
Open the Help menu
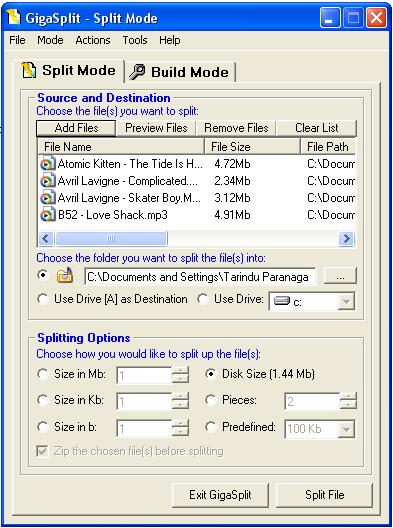point(169,40)
